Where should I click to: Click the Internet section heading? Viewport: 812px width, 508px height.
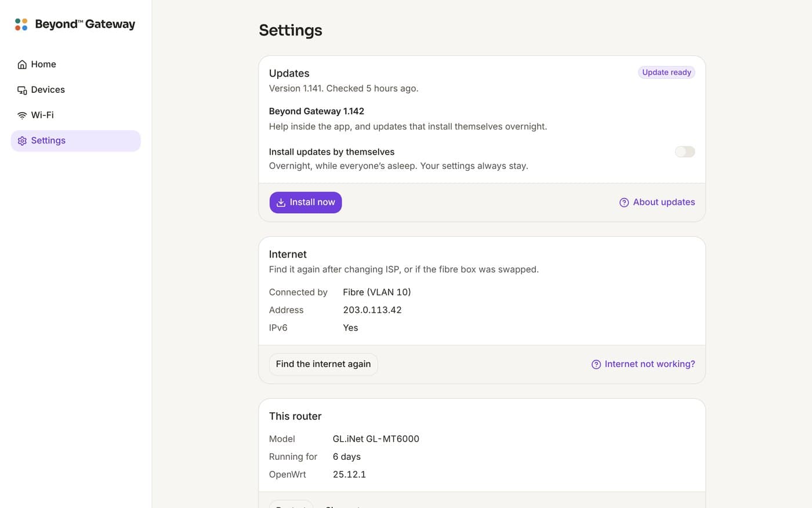coord(288,254)
